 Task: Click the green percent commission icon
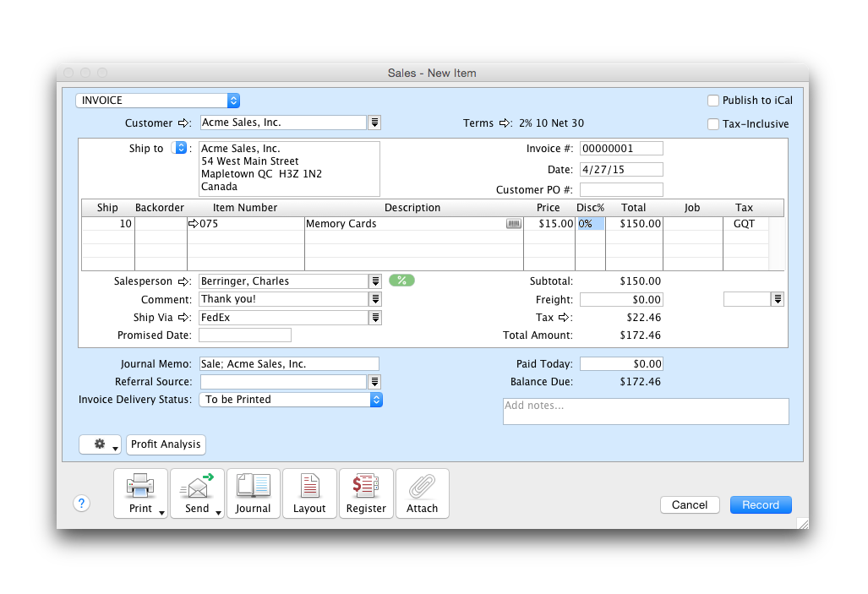click(x=401, y=281)
